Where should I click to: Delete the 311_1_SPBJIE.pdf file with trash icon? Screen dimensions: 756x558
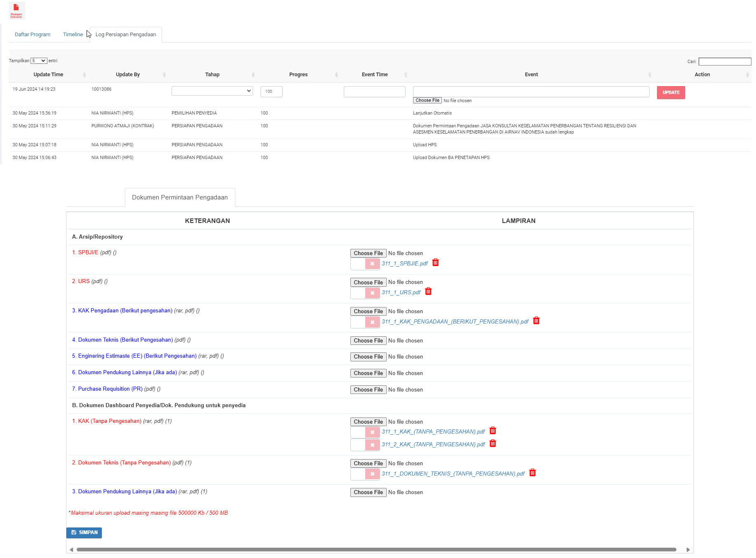pos(435,263)
